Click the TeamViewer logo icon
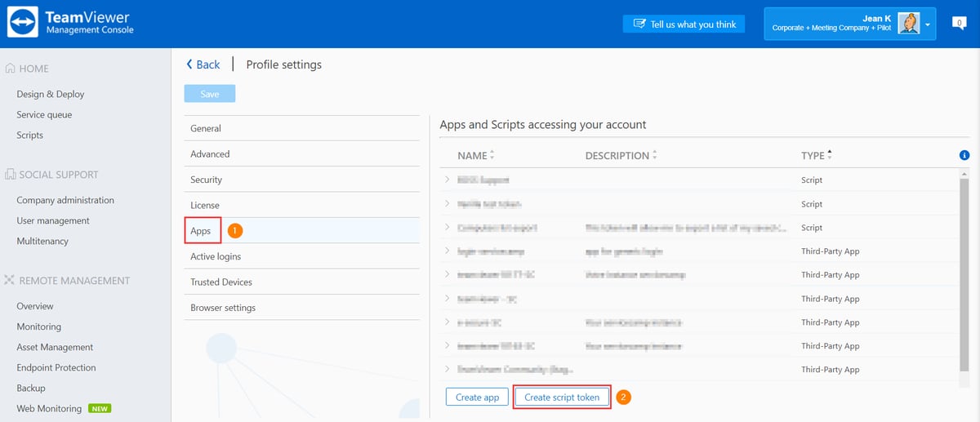 pos(23,24)
